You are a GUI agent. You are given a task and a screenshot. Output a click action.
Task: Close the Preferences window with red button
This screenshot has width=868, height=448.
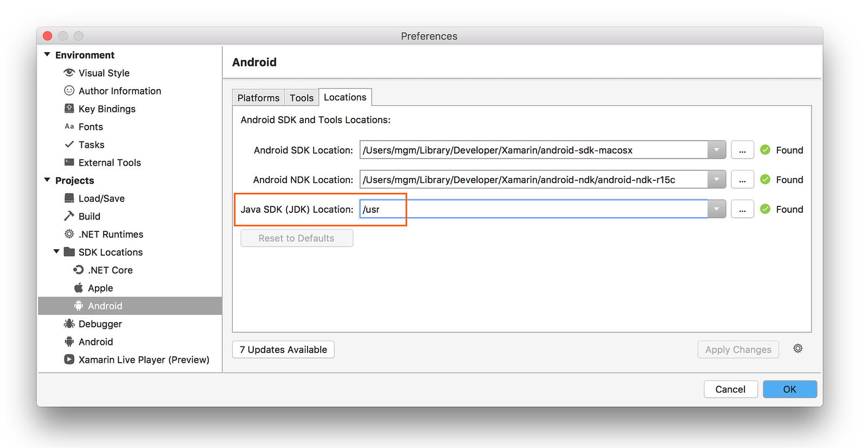point(48,36)
